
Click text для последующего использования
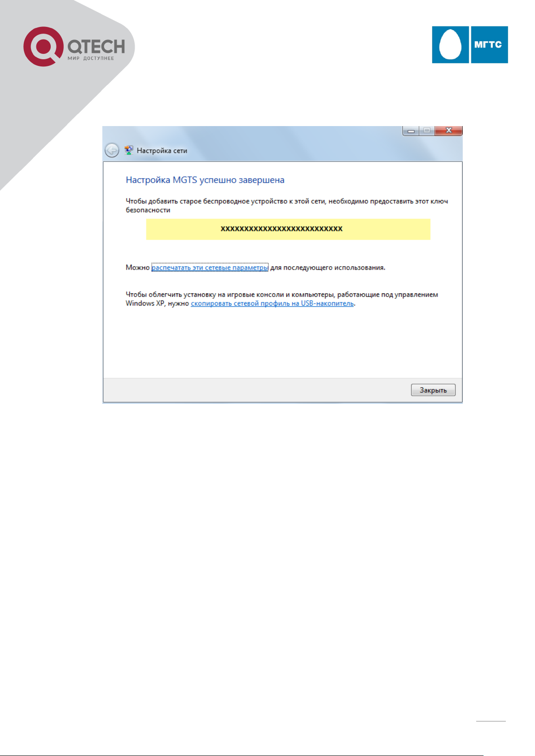pyautogui.click(x=328, y=267)
